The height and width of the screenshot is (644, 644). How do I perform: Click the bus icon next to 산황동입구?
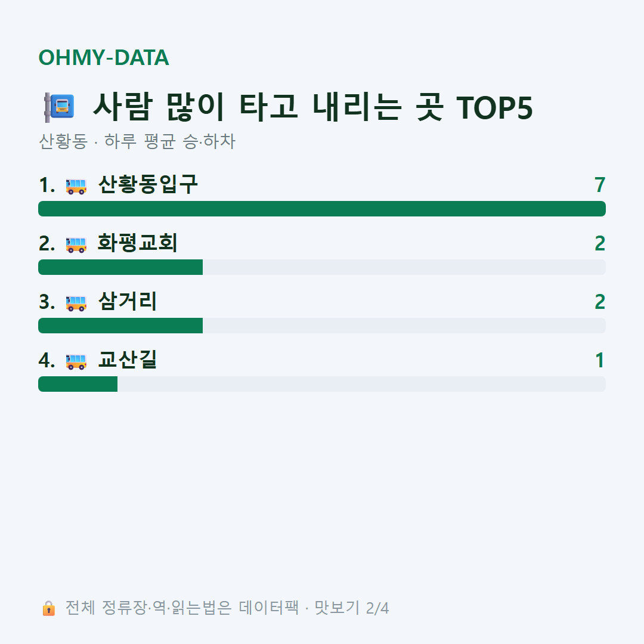pyautogui.click(x=76, y=186)
